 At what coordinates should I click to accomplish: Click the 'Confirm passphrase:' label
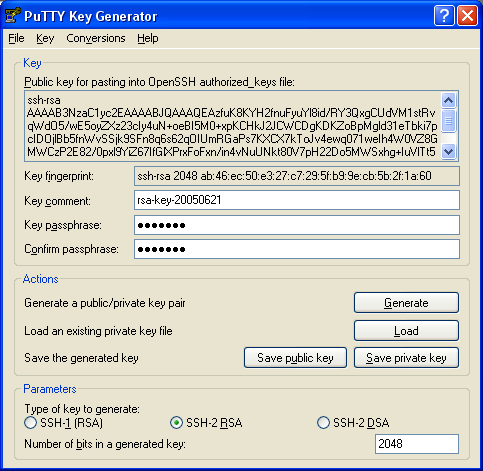(71, 249)
